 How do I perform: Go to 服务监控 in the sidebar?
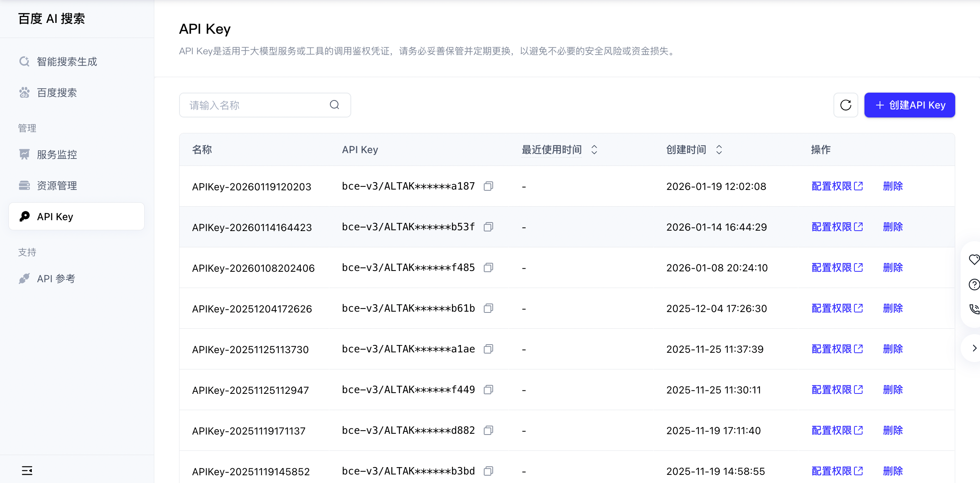pyautogui.click(x=57, y=155)
